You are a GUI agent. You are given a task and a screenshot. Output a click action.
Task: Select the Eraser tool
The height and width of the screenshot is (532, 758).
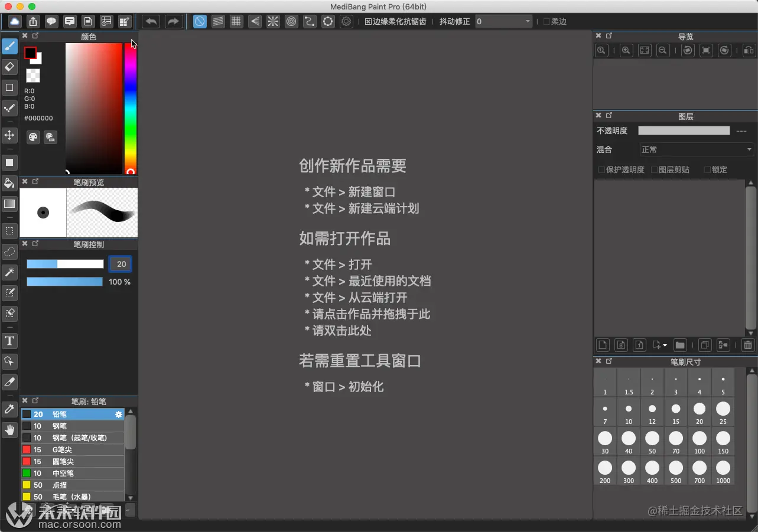[x=9, y=67]
